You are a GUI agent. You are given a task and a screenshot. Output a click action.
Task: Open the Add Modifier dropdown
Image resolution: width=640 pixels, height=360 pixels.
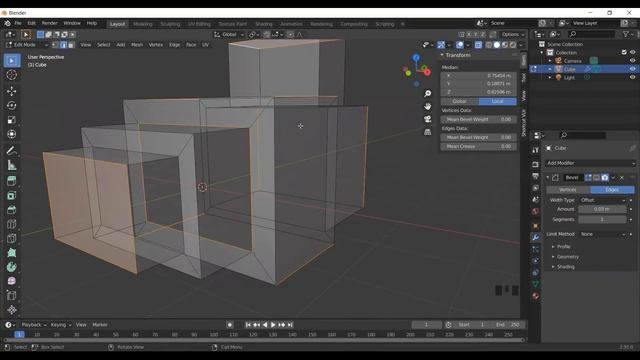click(590, 163)
